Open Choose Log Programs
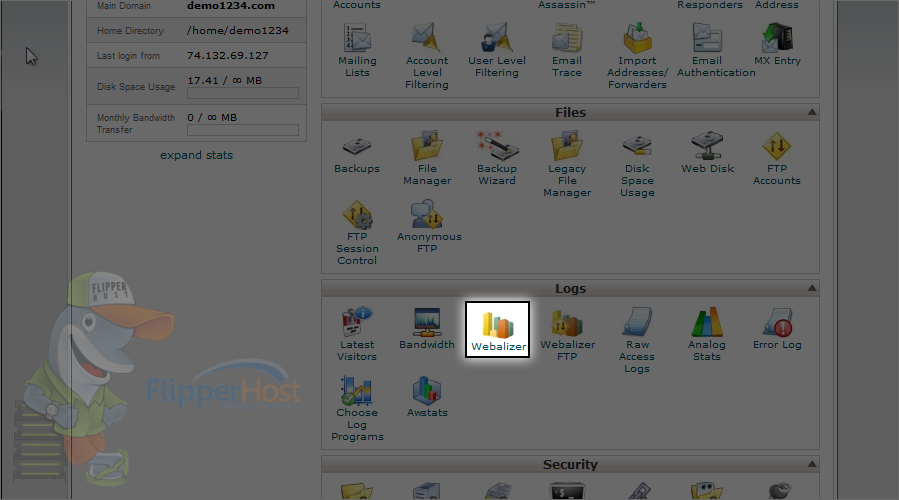The image size is (899, 500). (357, 409)
